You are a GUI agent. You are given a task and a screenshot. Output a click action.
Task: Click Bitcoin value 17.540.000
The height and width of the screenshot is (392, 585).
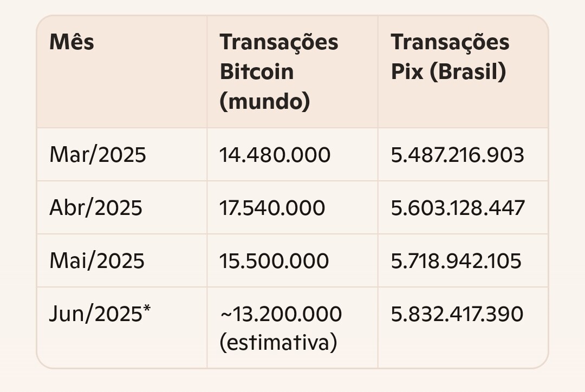[272, 208]
